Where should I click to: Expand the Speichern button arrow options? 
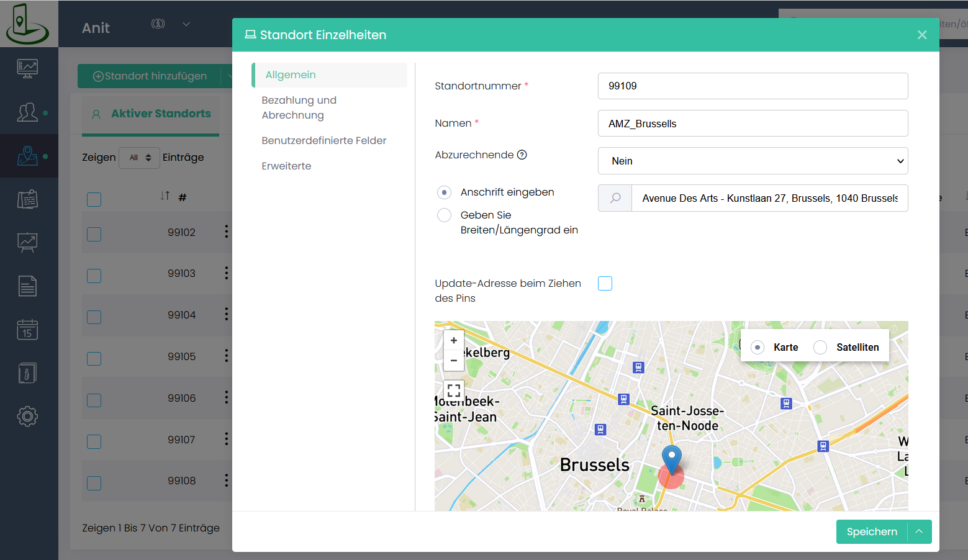920,531
